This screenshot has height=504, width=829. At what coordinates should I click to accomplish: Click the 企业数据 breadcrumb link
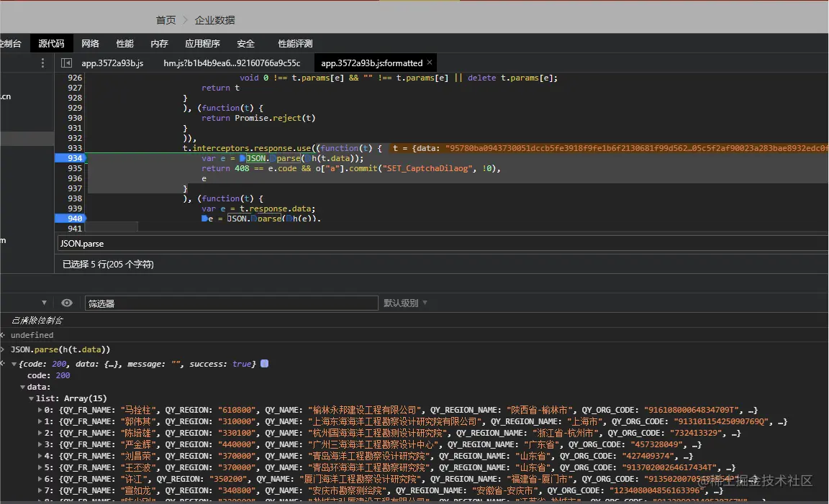pos(214,20)
